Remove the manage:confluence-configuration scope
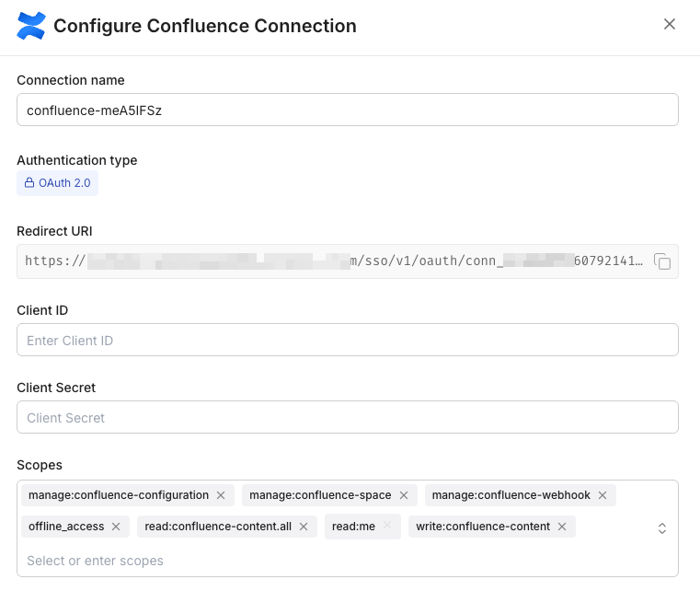 coord(221,495)
